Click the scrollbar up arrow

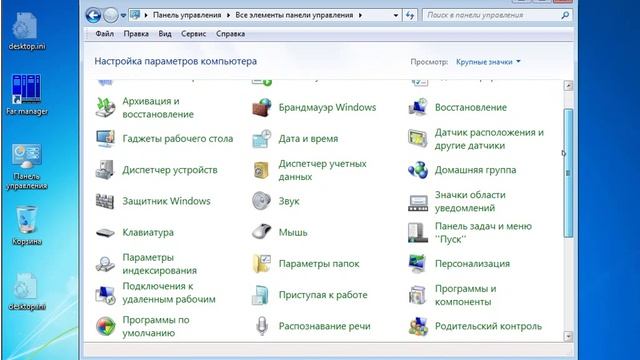[568, 86]
